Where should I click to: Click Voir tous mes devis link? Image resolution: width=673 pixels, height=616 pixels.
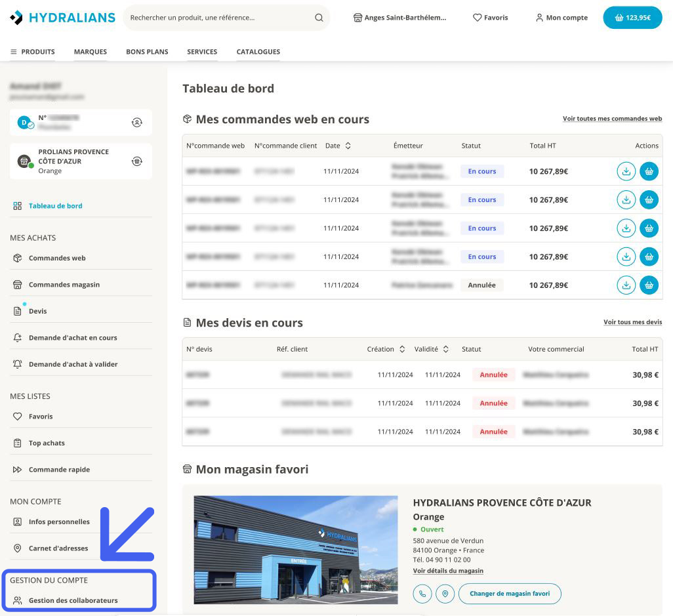point(632,322)
